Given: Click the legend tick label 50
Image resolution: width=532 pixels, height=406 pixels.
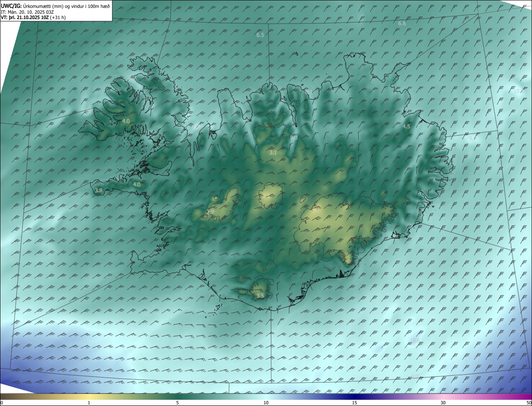Looking at the screenshot, I should [x=529, y=403].
